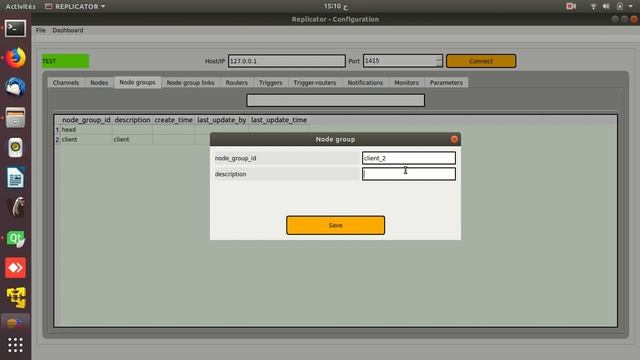Click Save in Node group dialog
Viewport: 640px width, 360px height.
click(x=336, y=225)
